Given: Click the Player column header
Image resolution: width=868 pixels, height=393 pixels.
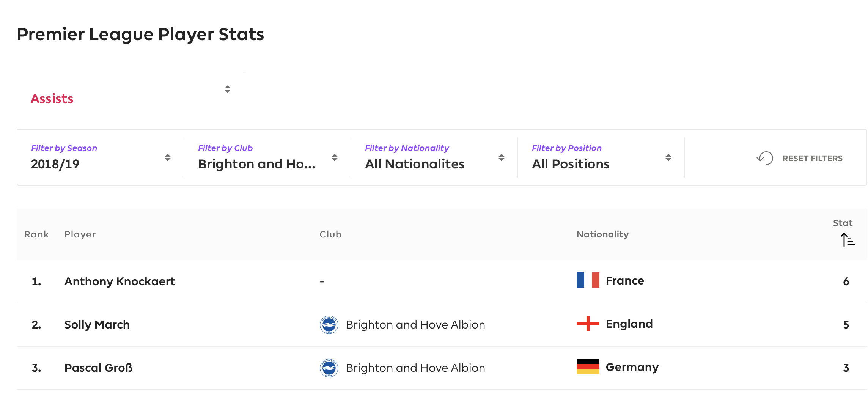Looking at the screenshot, I should click(80, 234).
